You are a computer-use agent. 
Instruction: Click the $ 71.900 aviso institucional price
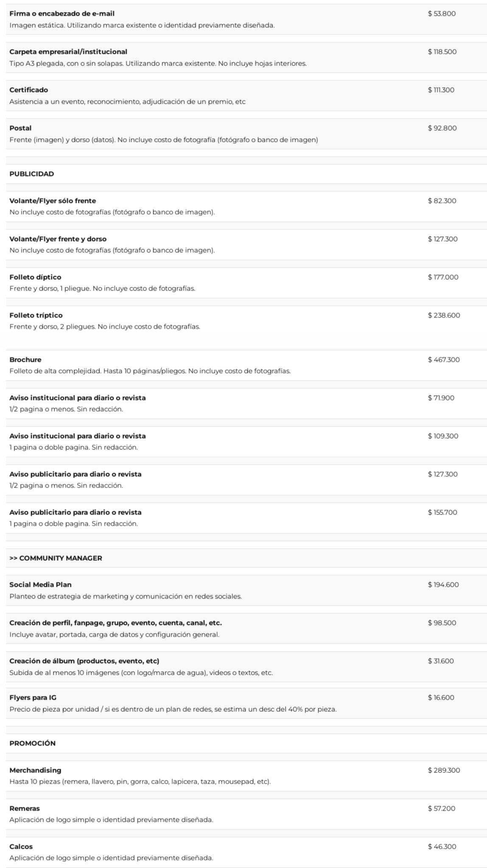[x=441, y=398]
